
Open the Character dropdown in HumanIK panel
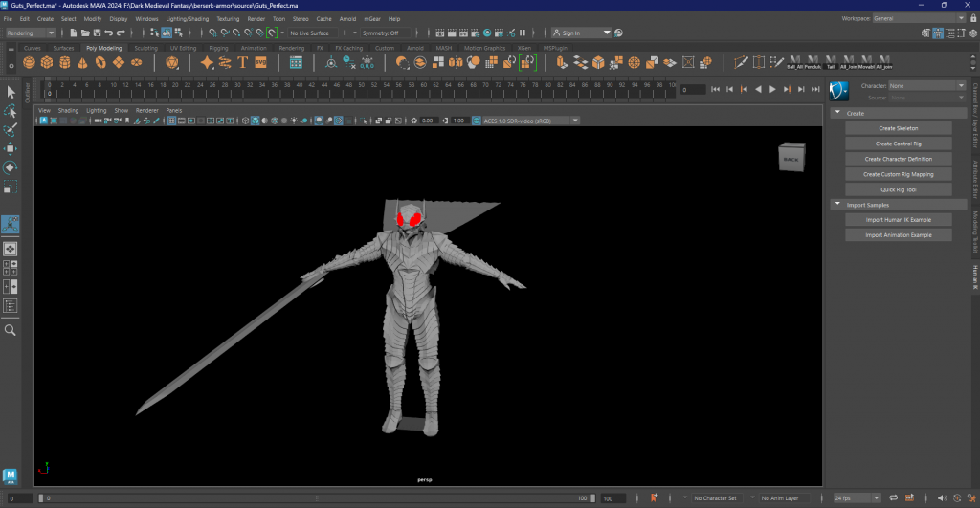click(x=926, y=85)
